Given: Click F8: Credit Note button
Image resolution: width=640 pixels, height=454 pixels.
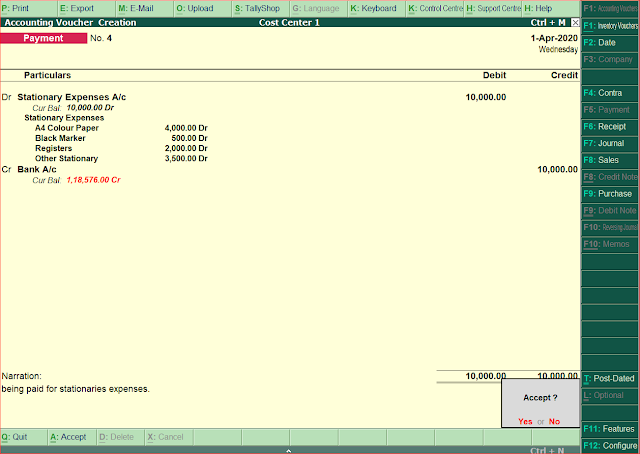Looking at the screenshot, I should [x=610, y=177].
